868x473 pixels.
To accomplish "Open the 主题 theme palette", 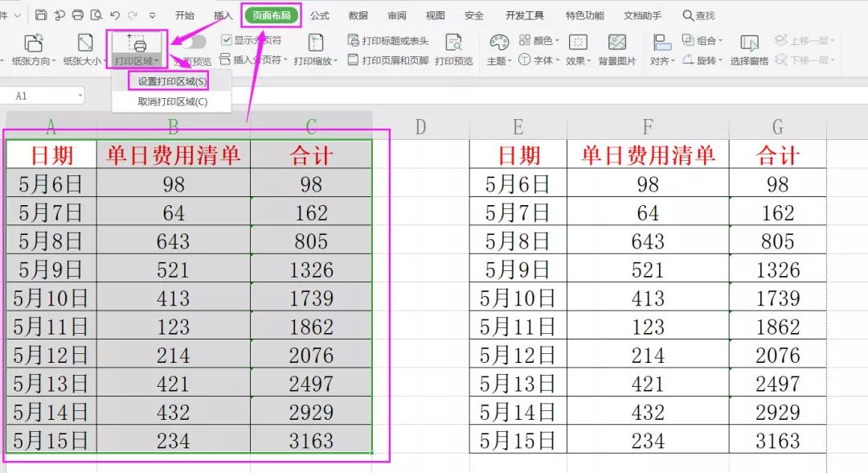I will [x=499, y=50].
